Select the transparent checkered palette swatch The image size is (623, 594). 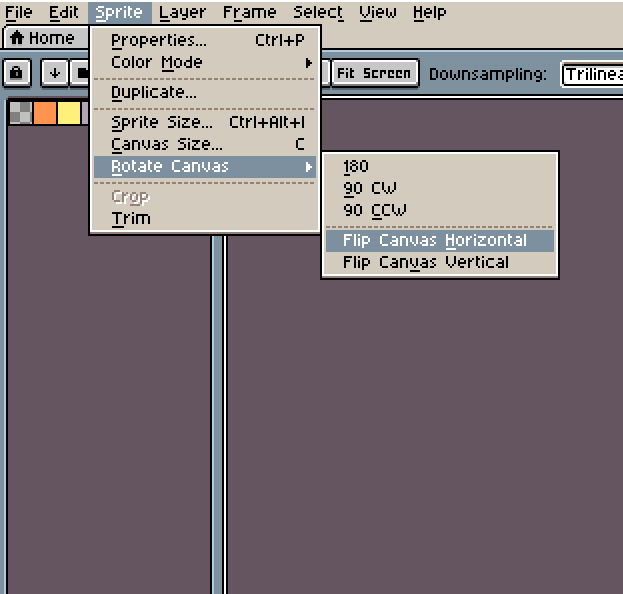tap(21, 113)
